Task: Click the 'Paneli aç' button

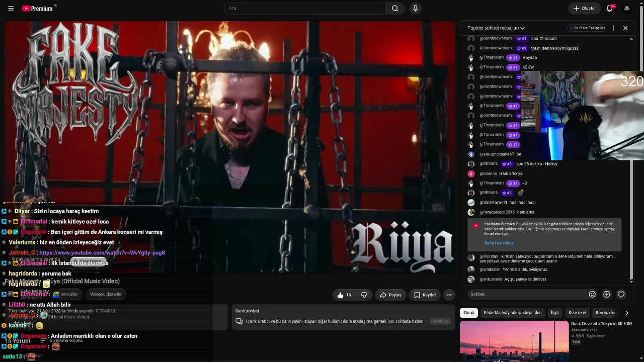Action: tap(440, 321)
